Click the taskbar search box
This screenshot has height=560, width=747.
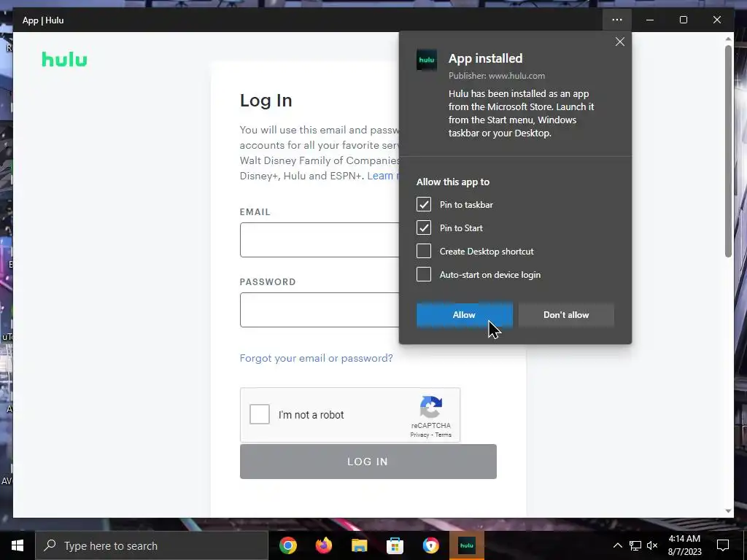152,545
